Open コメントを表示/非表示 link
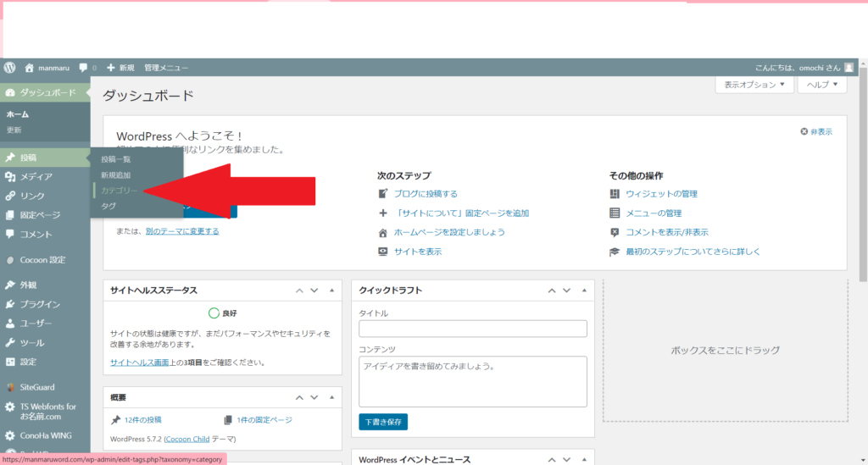This screenshot has width=868, height=465. point(667,232)
